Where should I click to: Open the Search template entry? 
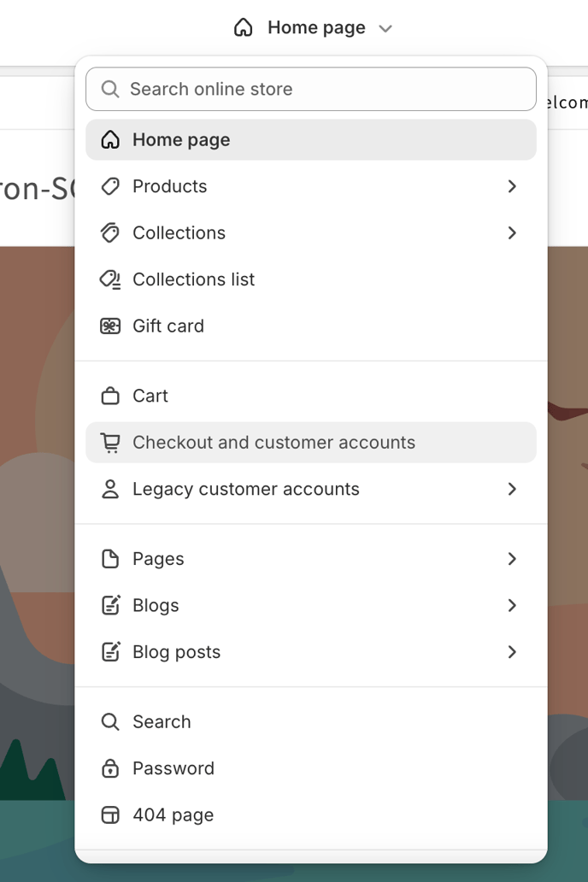click(311, 721)
